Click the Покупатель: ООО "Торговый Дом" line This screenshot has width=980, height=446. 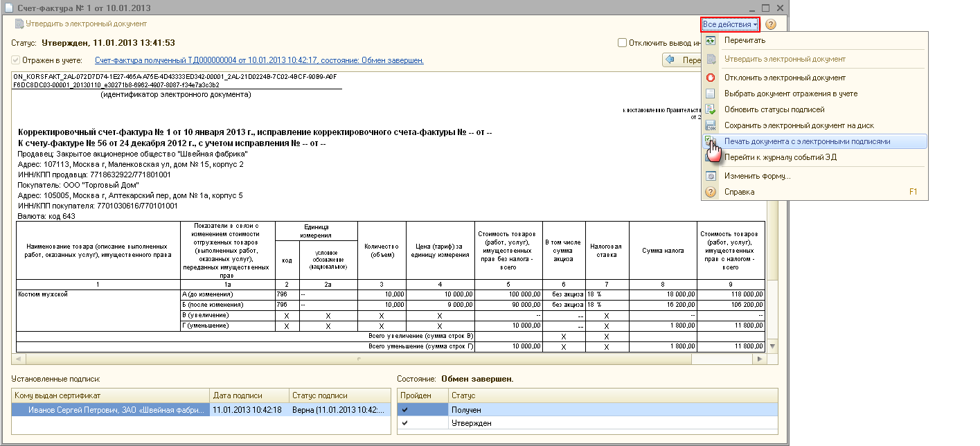78,185
